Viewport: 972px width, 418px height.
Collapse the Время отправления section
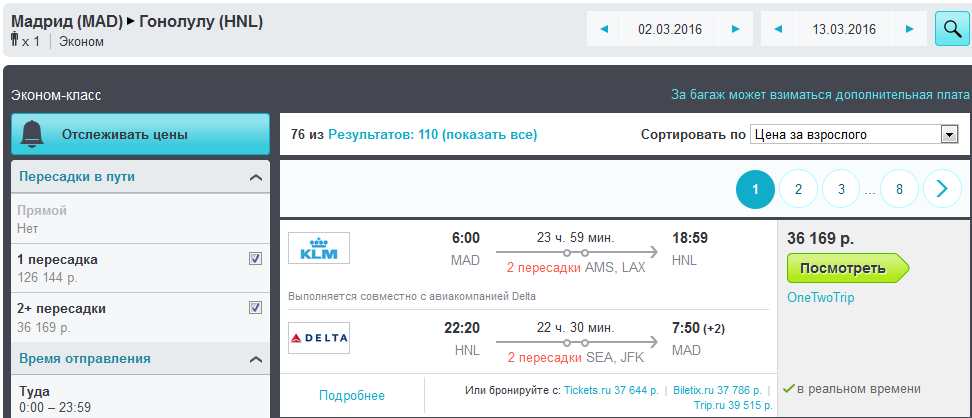[x=255, y=359]
